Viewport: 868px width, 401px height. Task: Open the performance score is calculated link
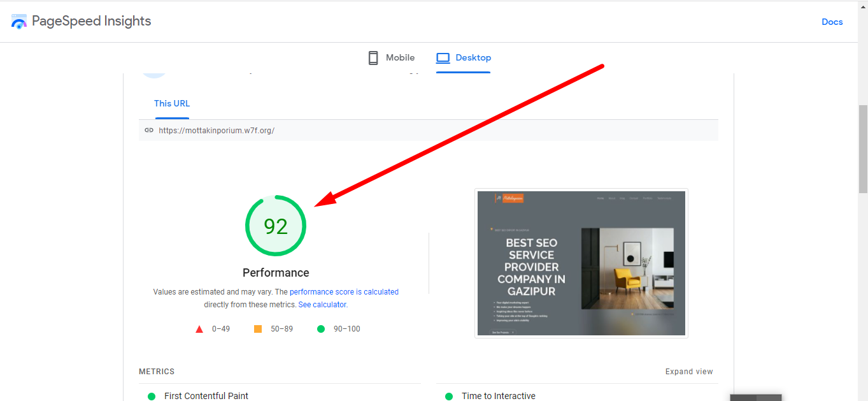tap(345, 291)
